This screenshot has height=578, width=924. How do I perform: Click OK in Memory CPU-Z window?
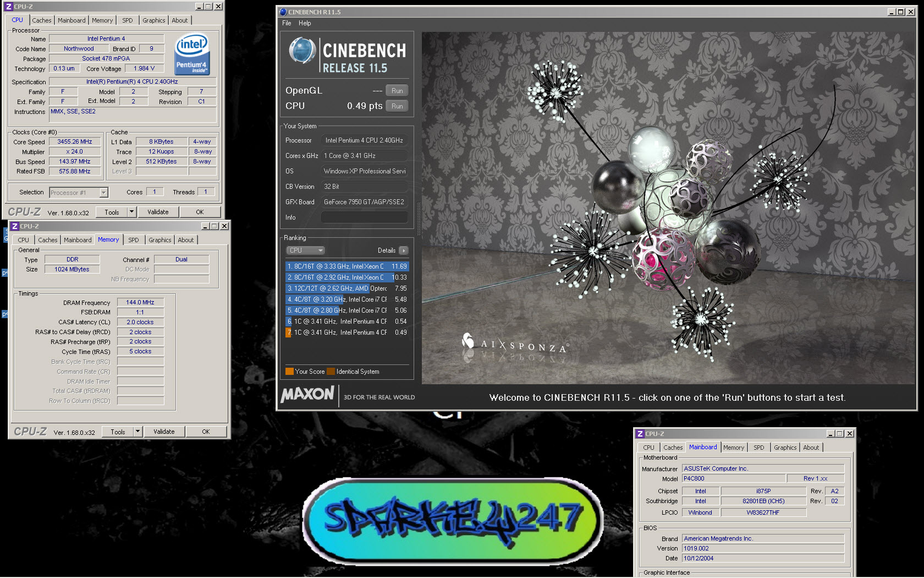click(x=206, y=432)
